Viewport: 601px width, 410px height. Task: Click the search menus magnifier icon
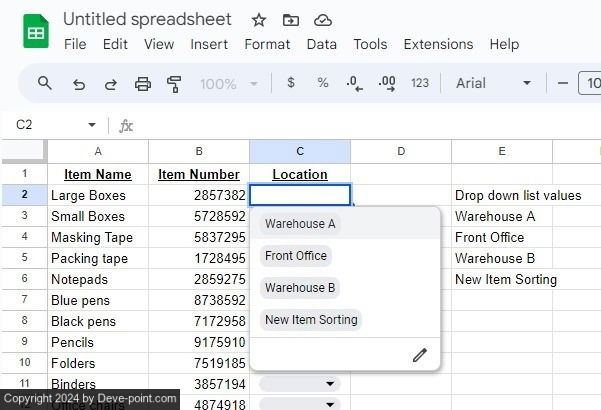click(x=45, y=83)
